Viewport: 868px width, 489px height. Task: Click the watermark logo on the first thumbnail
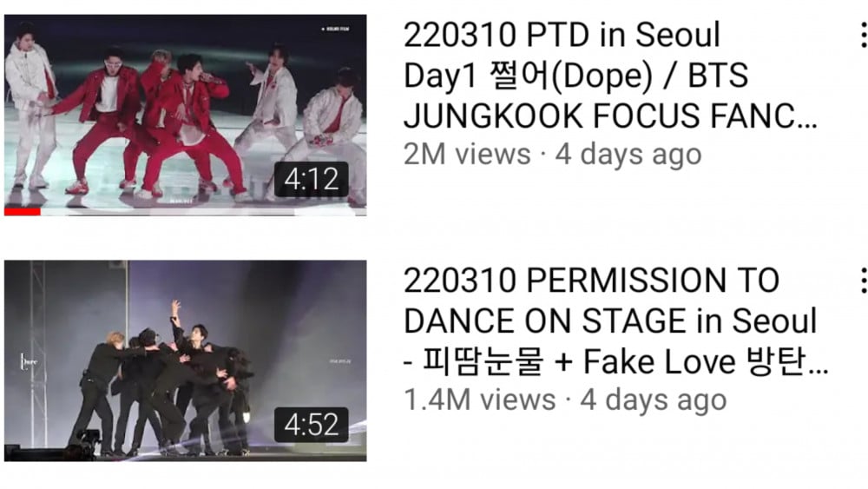(x=335, y=29)
